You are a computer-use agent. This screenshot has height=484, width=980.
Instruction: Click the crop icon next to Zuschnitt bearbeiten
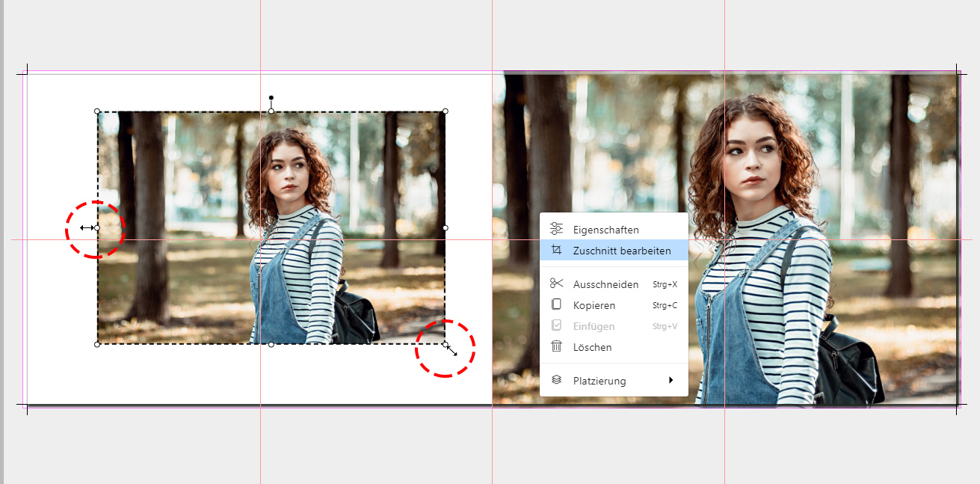pyautogui.click(x=556, y=251)
